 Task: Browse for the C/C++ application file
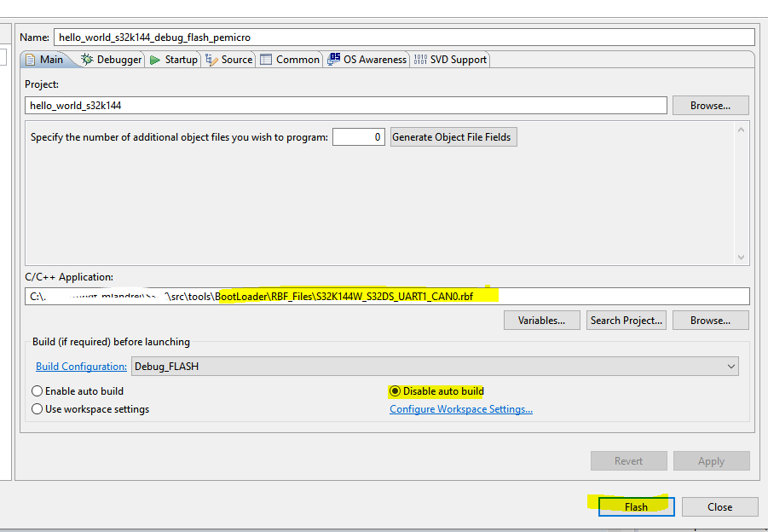tap(710, 321)
